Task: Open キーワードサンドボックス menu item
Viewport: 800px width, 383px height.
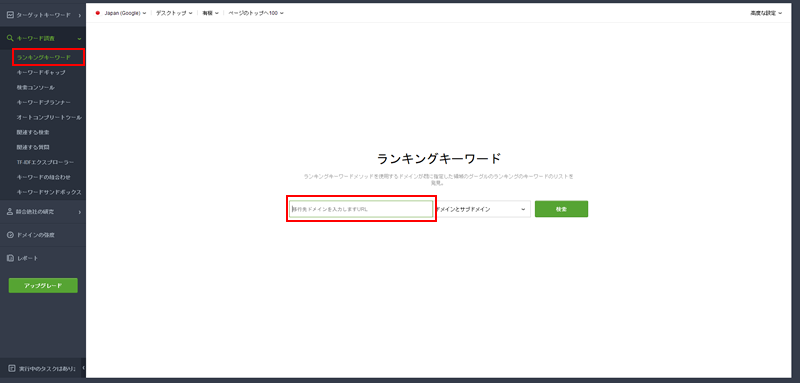Action: click(x=49, y=192)
